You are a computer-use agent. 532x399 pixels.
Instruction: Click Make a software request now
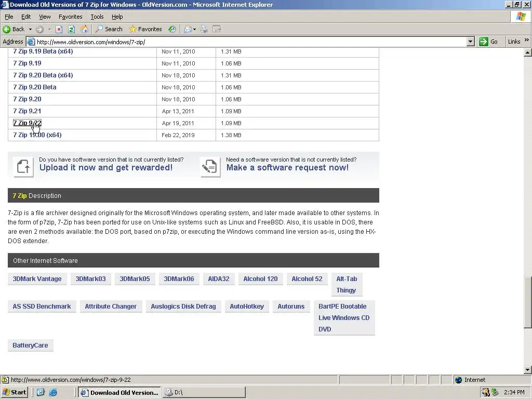[287, 167]
